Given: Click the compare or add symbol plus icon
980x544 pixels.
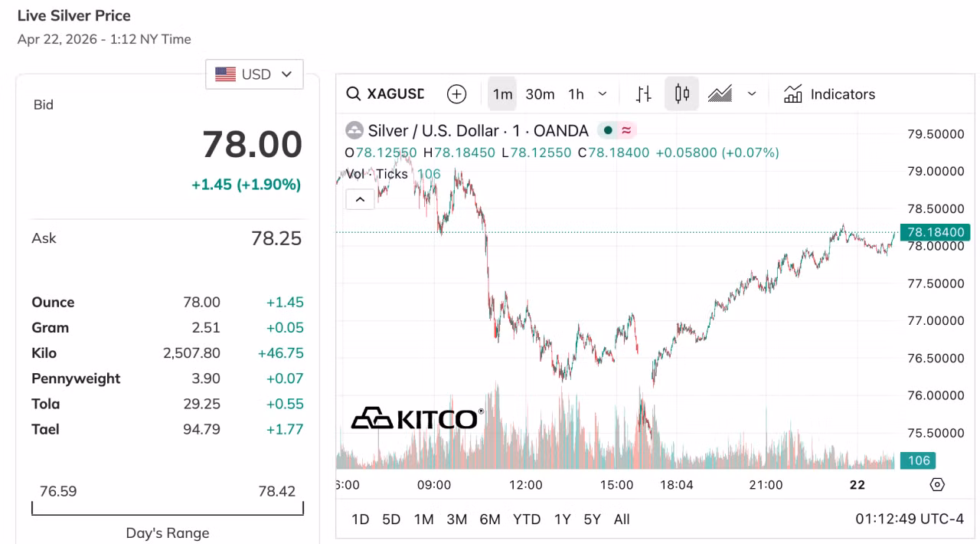Looking at the screenshot, I should [456, 94].
